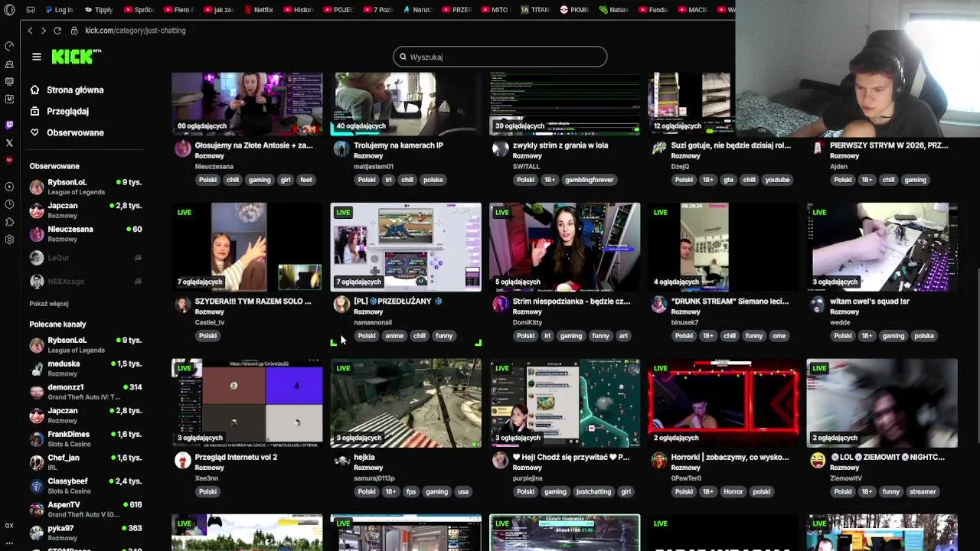980x551 pixels.
Task: Open X (Twitter) panel in browser sidebar
Action: [x=9, y=142]
